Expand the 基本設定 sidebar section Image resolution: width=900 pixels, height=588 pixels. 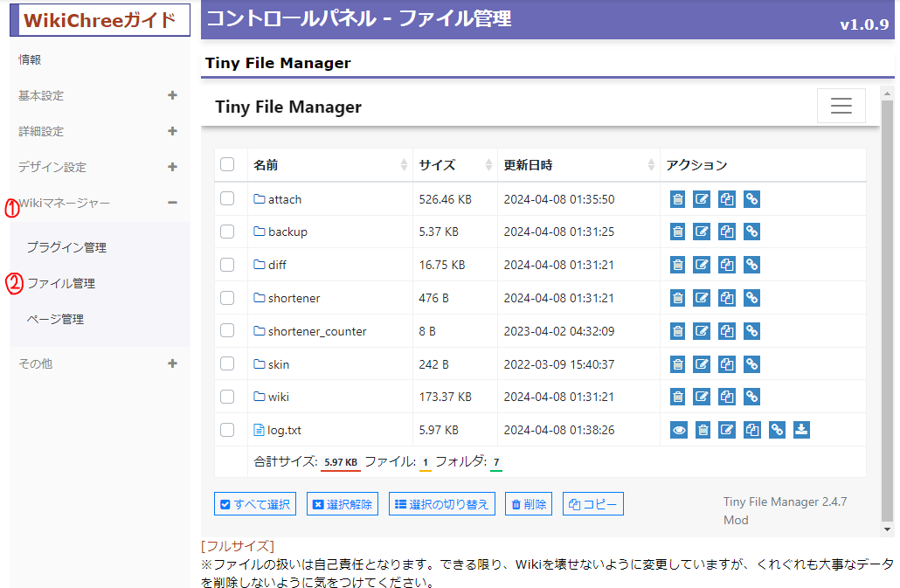[172, 95]
